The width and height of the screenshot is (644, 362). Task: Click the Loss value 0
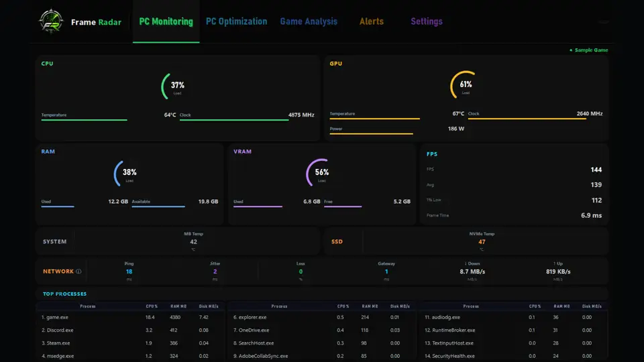tap(301, 271)
